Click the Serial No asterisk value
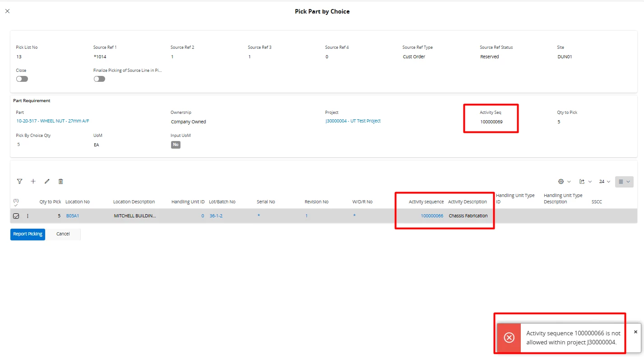644x357 pixels. point(259,216)
